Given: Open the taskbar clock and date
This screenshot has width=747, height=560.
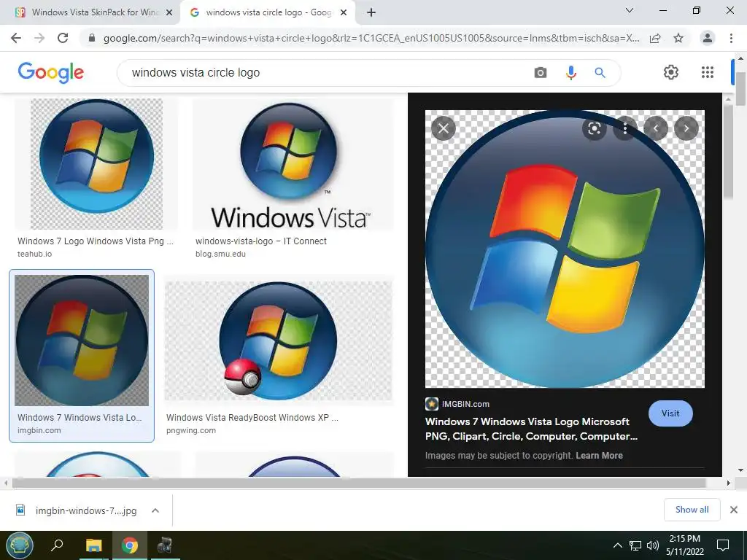Looking at the screenshot, I should pyautogui.click(x=684, y=545).
